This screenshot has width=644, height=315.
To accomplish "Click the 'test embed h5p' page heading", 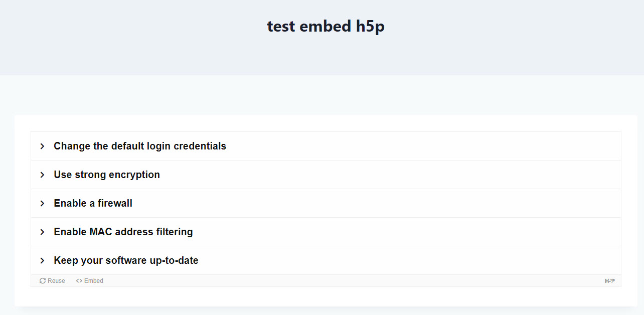I will (326, 26).
